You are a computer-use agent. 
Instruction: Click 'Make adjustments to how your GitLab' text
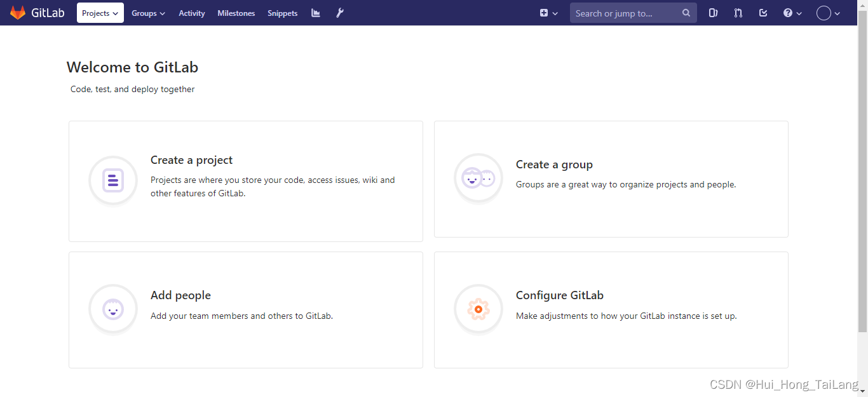627,316
